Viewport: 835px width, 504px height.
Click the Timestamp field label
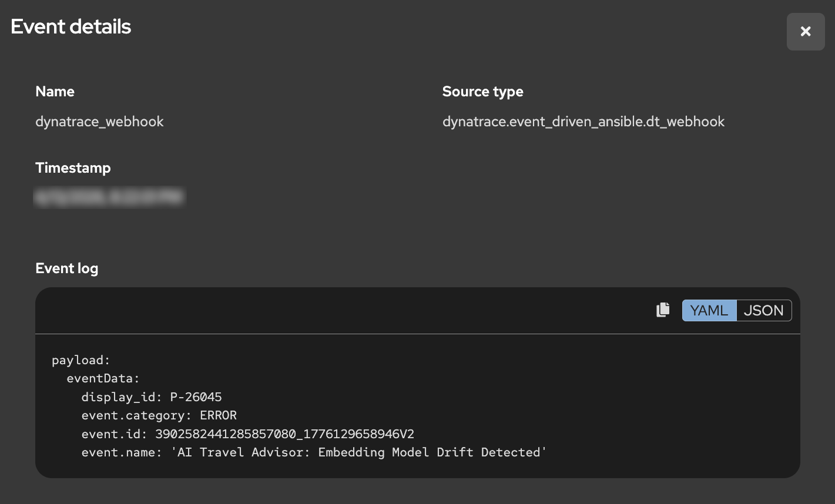click(73, 168)
